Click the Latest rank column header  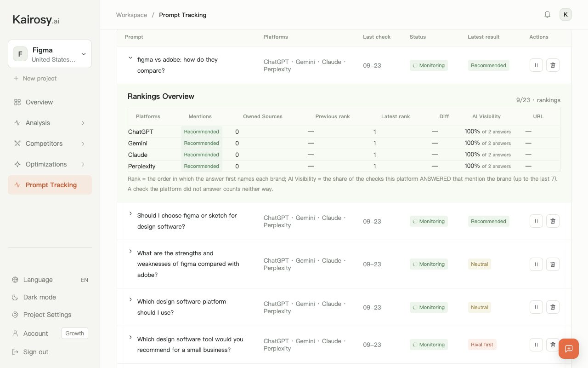click(396, 116)
